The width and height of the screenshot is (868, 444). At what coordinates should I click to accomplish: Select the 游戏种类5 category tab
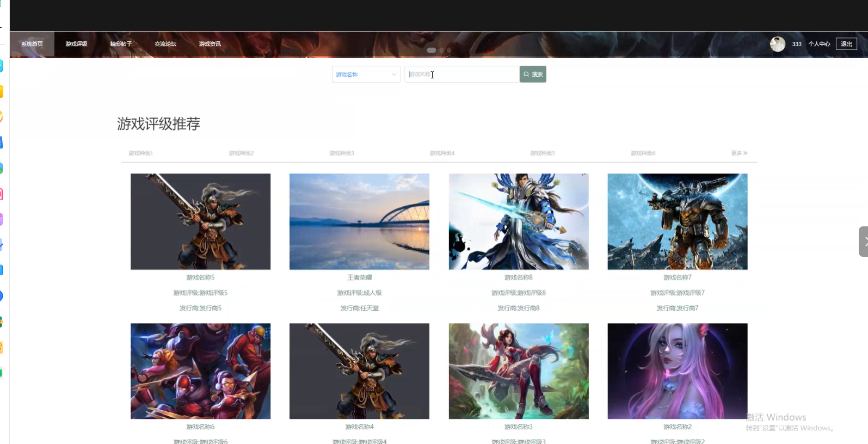pyautogui.click(x=543, y=153)
